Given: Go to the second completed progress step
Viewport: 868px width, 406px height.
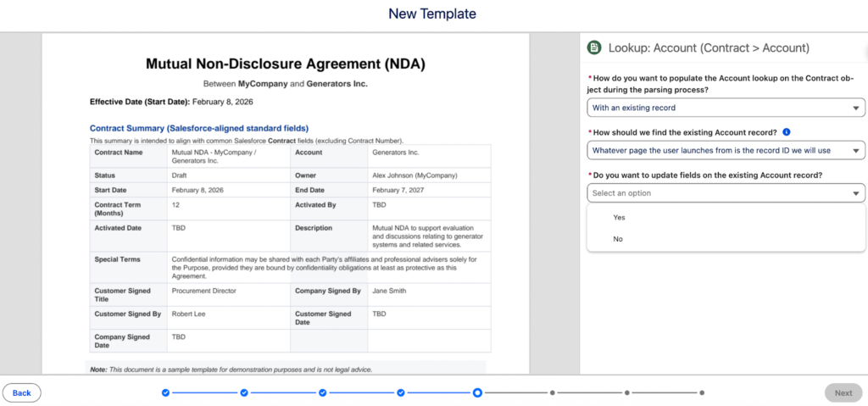Looking at the screenshot, I should 244,392.
